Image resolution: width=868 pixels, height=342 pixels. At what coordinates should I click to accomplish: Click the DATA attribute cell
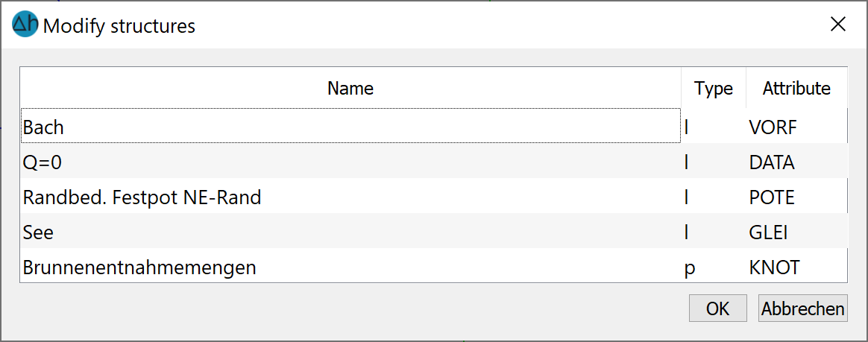click(x=796, y=161)
